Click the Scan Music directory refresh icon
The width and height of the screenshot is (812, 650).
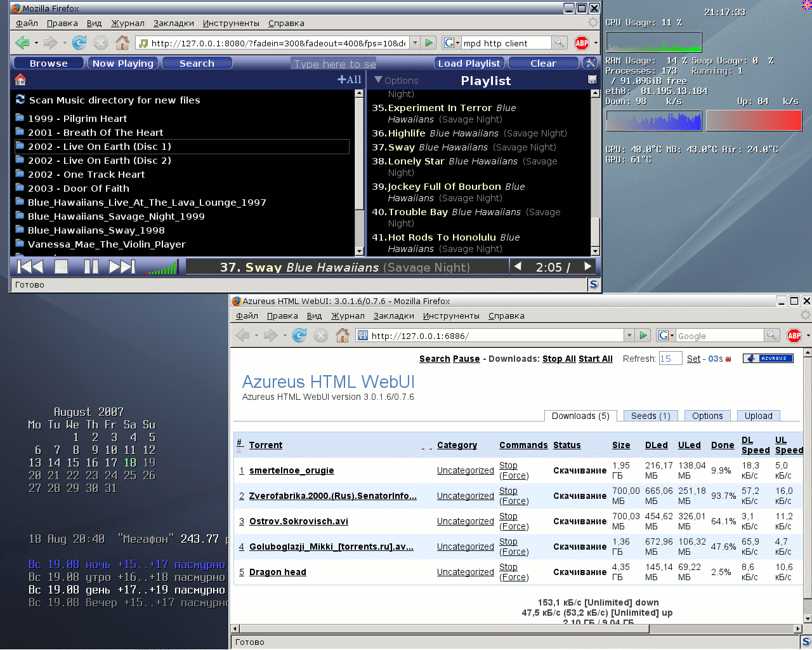click(20, 100)
